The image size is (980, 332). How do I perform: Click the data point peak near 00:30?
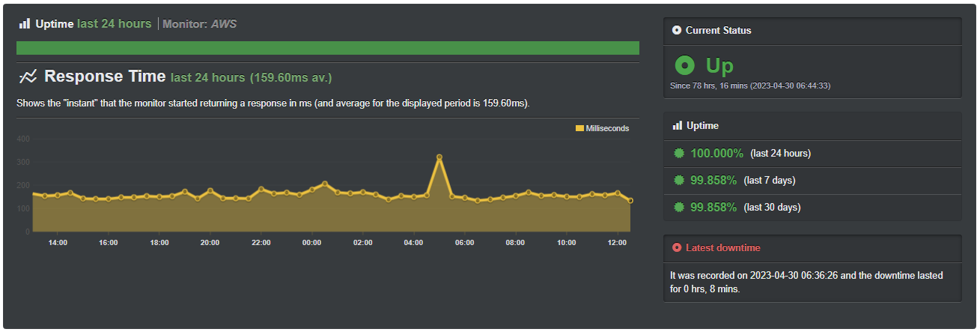(325, 183)
